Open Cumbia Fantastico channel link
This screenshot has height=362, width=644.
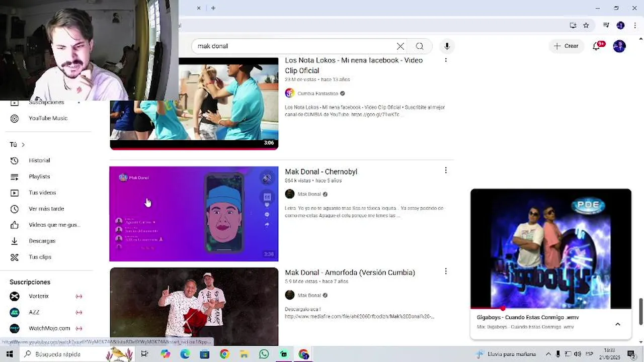[317, 94]
